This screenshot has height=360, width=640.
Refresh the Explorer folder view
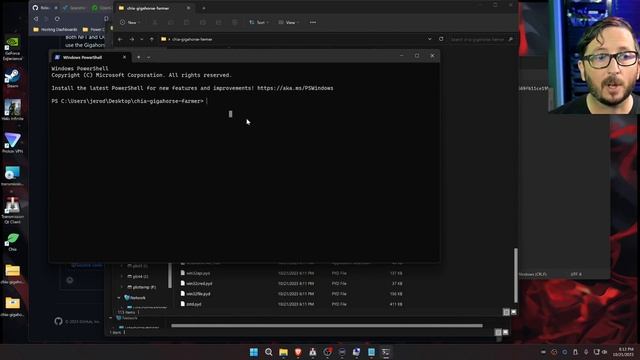point(441,39)
